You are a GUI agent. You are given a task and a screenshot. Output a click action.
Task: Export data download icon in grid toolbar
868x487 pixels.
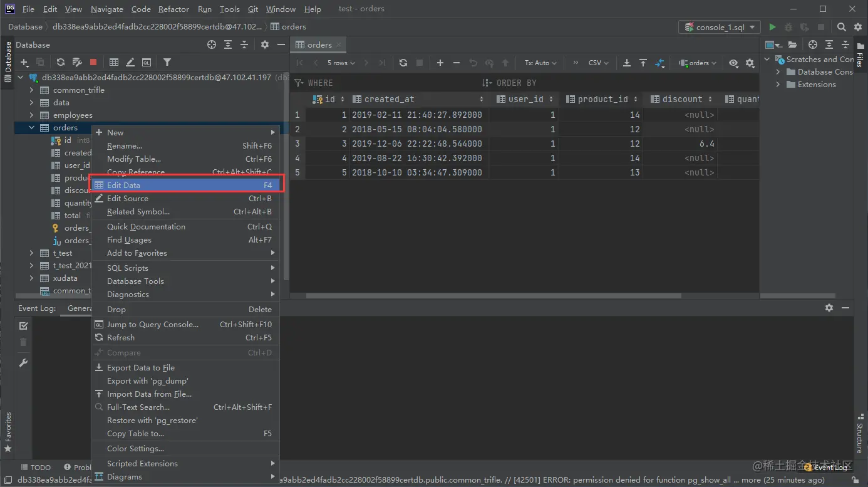pyautogui.click(x=627, y=63)
